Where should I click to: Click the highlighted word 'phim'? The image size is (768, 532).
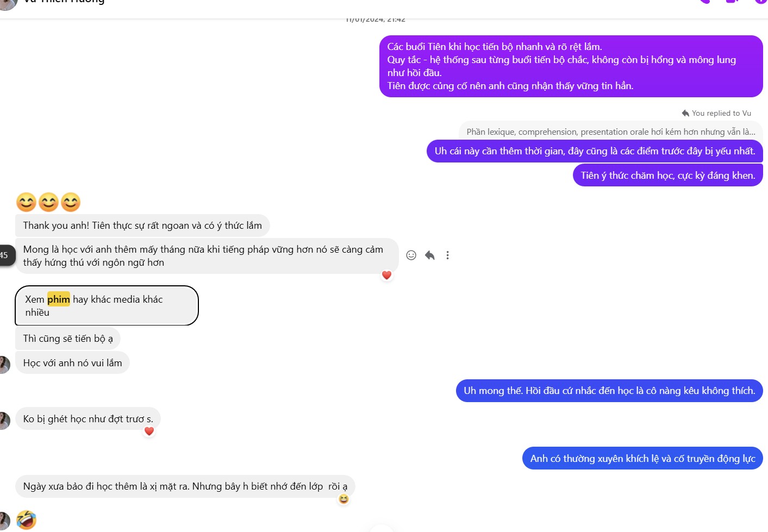pos(59,299)
